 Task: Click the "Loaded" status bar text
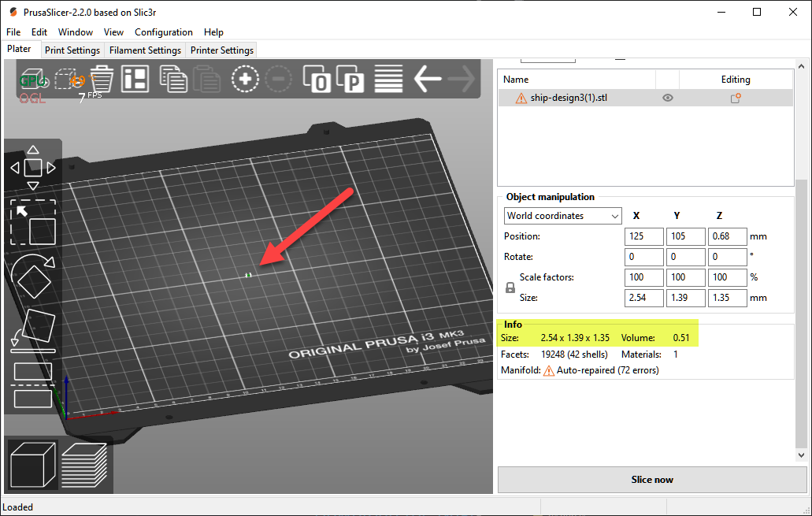(17, 507)
